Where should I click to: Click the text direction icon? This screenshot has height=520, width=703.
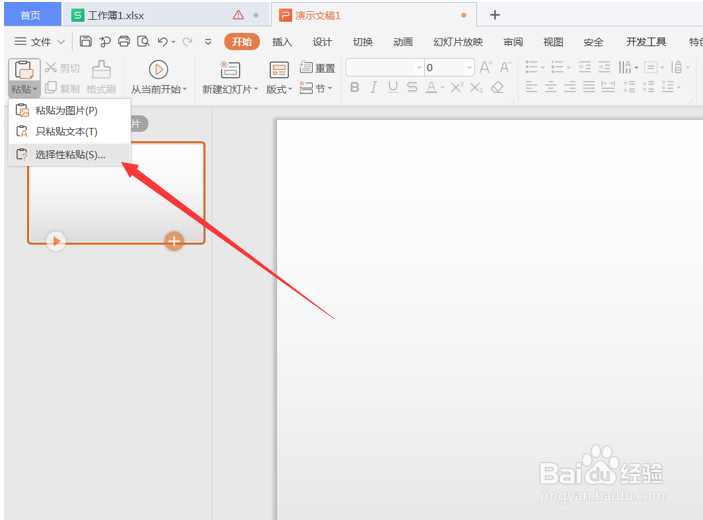625,68
